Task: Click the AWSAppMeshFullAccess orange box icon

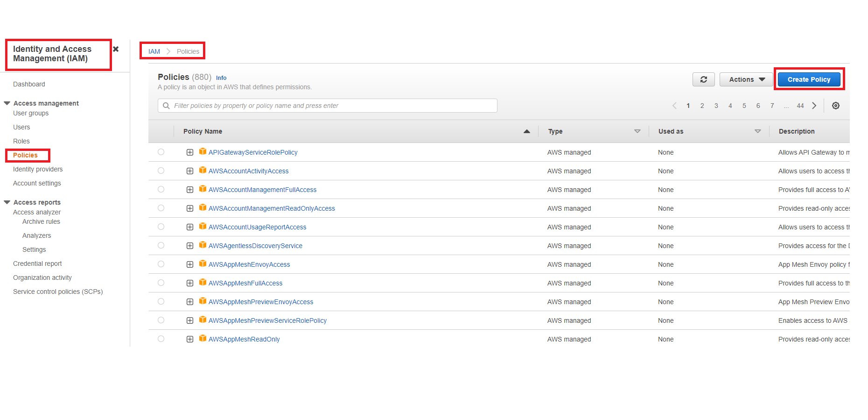Action: (203, 282)
